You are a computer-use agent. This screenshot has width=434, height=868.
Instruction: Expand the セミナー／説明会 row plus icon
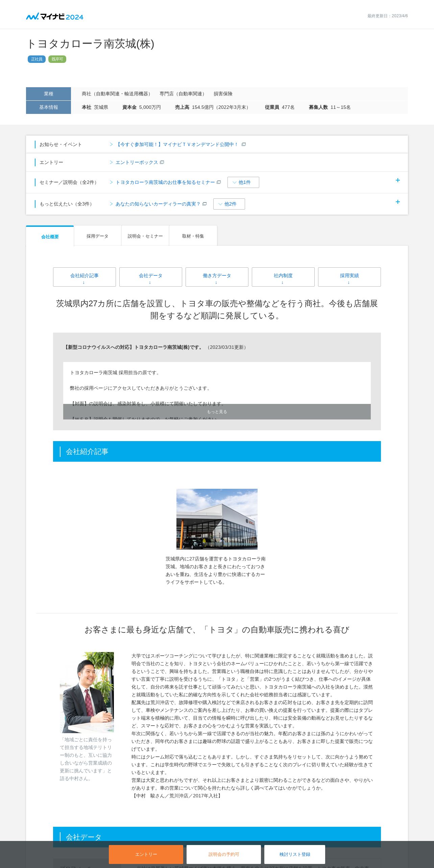point(398,180)
